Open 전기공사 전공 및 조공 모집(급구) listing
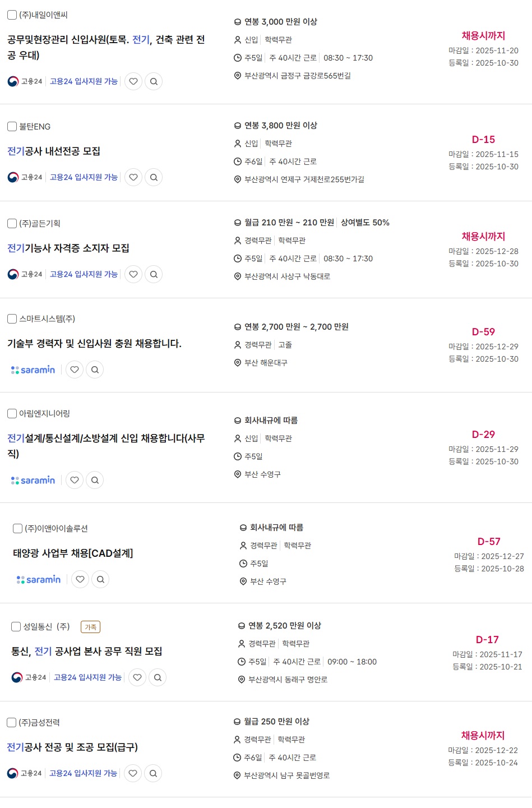 click(x=72, y=747)
